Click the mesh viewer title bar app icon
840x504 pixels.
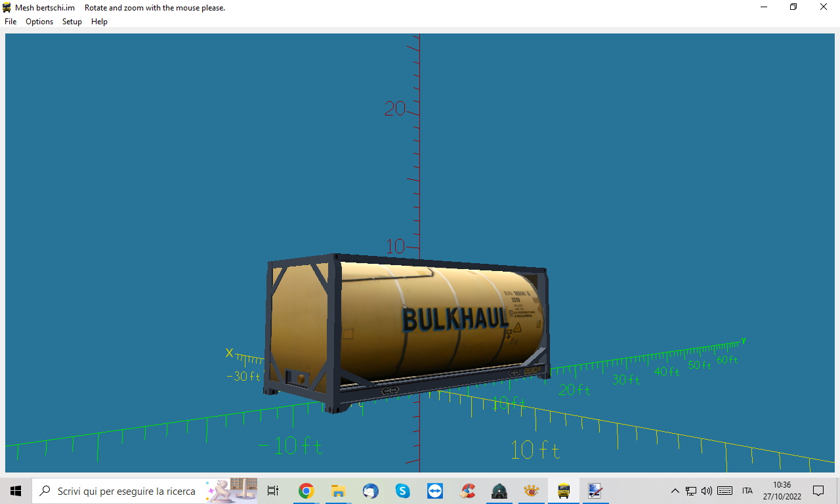point(7,8)
